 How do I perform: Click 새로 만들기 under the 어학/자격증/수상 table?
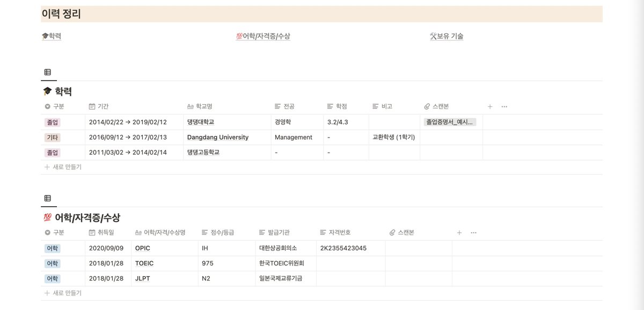click(x=63, y=293)
